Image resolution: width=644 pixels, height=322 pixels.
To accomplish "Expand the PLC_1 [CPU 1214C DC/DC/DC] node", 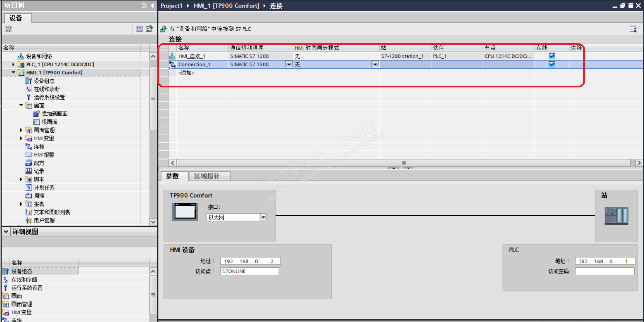I will pyautogui.click(x=13, y=64).
